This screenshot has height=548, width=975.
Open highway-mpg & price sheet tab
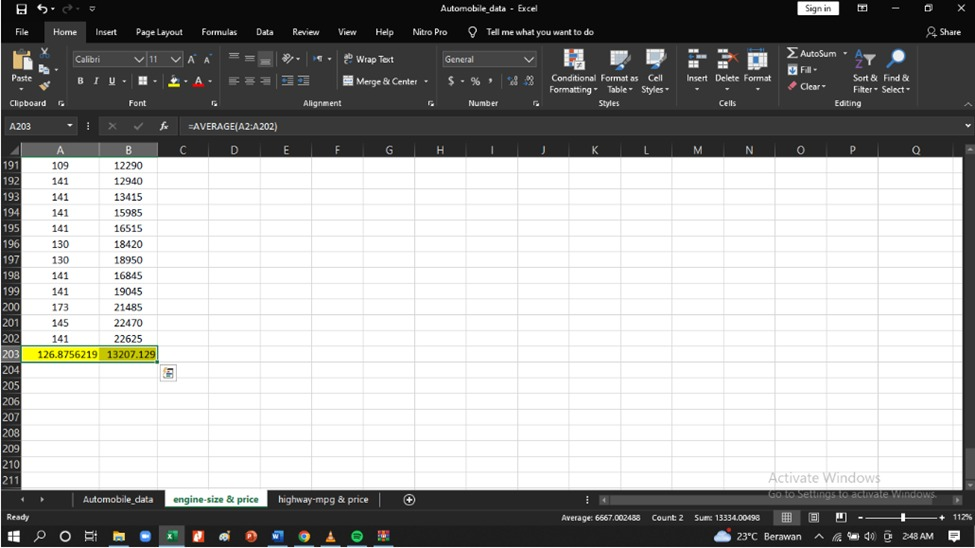323,499
